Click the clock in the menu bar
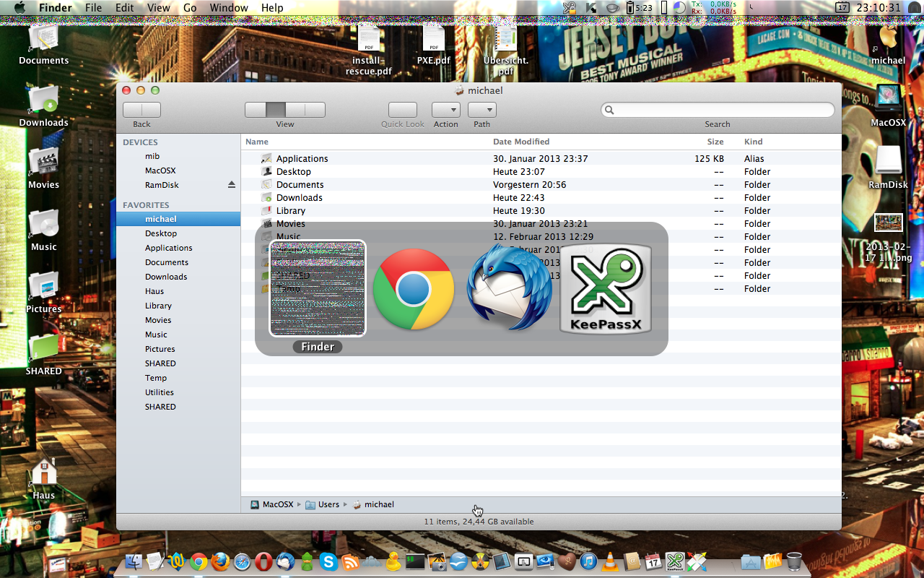The image size is (924, 578). coord(879,8)
